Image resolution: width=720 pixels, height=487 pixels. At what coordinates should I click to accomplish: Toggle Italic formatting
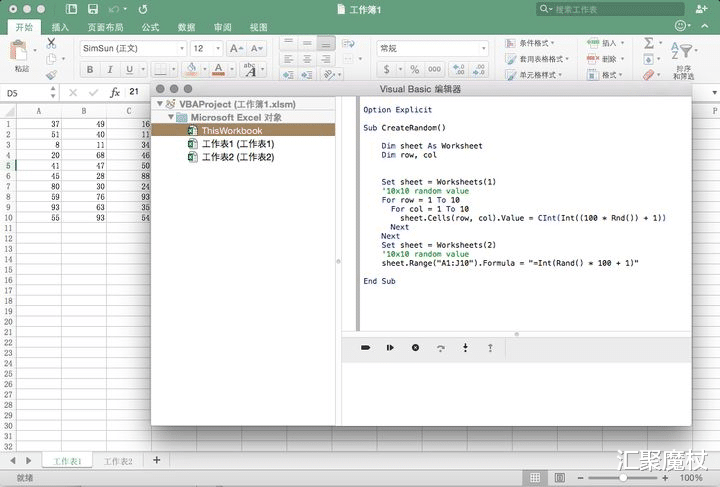click(110, 70)
